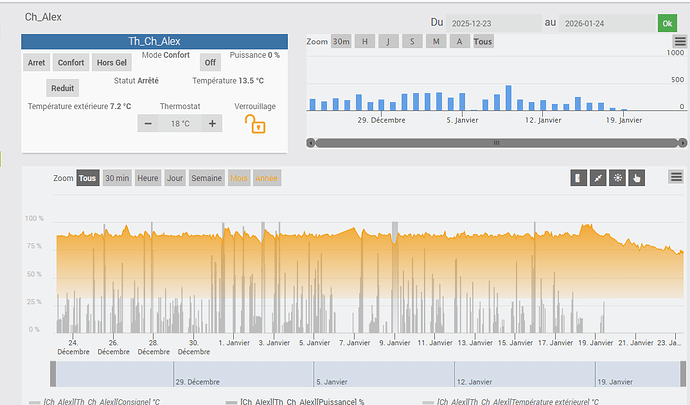Image resolution: width=690 pixels, height=405 pixels.
Task: Set mode to Hors Gel
Action: (x=111, y=62)
